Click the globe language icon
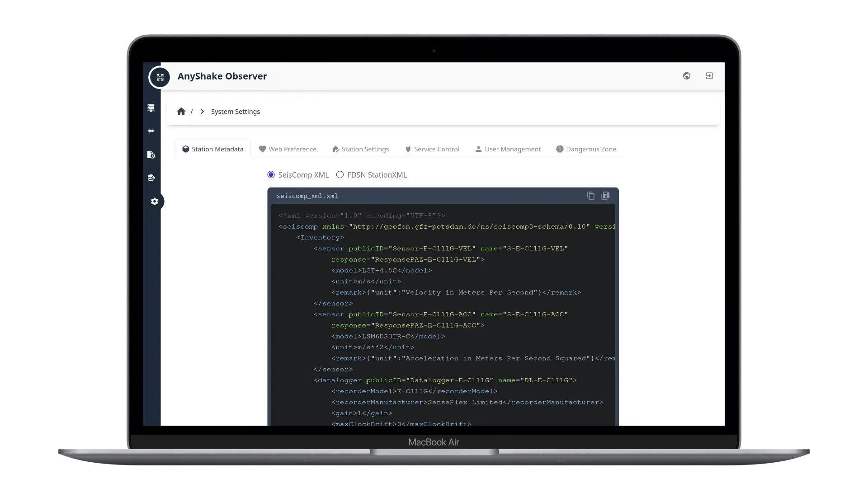The image size is (868, 488). click(x=686, y=76)
